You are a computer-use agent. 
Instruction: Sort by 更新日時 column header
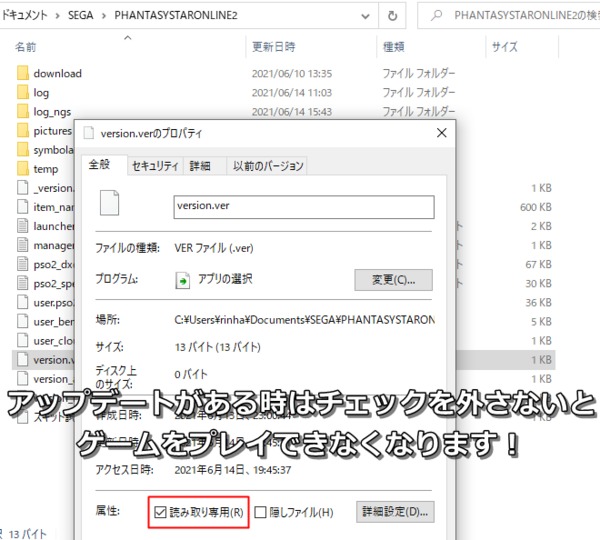pos(274,47)
